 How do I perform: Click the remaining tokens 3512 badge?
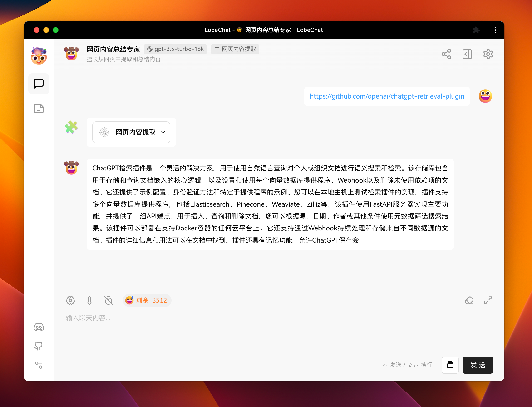pos(147,300)
